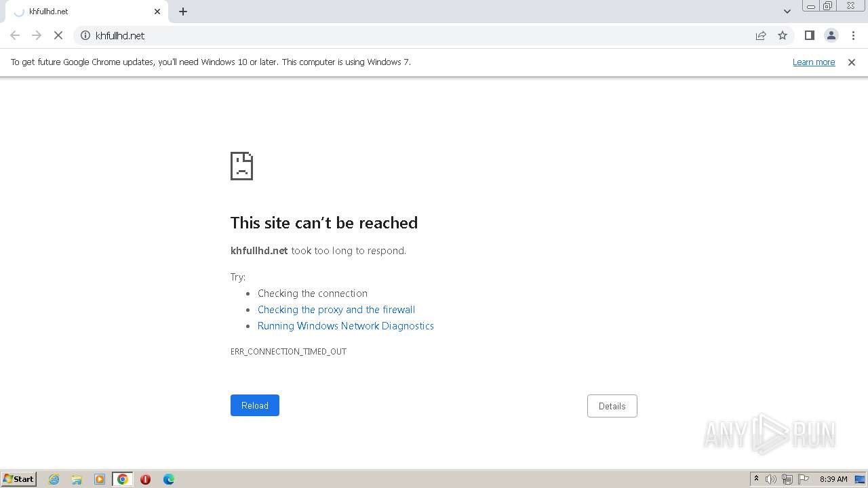
Task: Launch Opera from the taskbar
Action: 145,479
